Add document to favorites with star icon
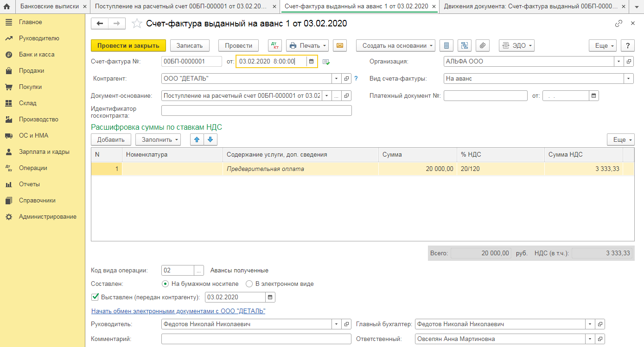The image size is (644, 347). pos(137,24)
